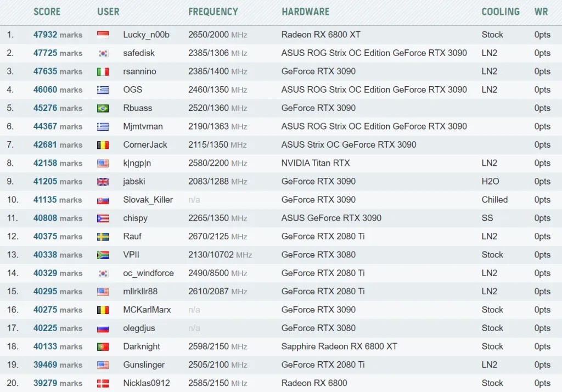Click the Denmark flag beside Nicklas0912
This screenshot has width=562, height=392.
click(103, 383)
